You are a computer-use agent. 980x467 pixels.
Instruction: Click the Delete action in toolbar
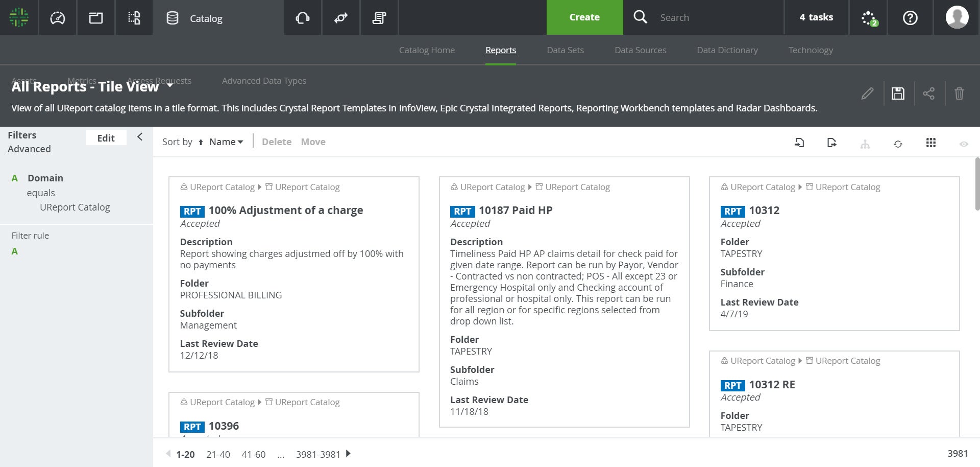[x=277, y=142]
